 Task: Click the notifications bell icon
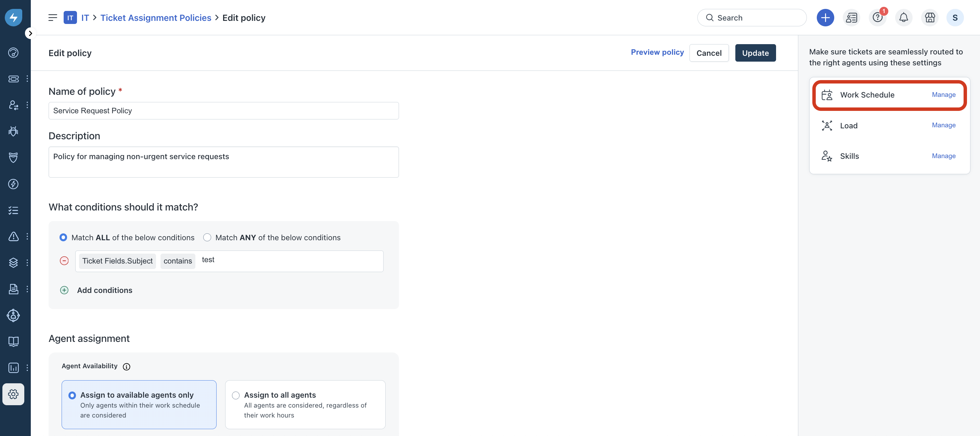[x=903, y=17]
